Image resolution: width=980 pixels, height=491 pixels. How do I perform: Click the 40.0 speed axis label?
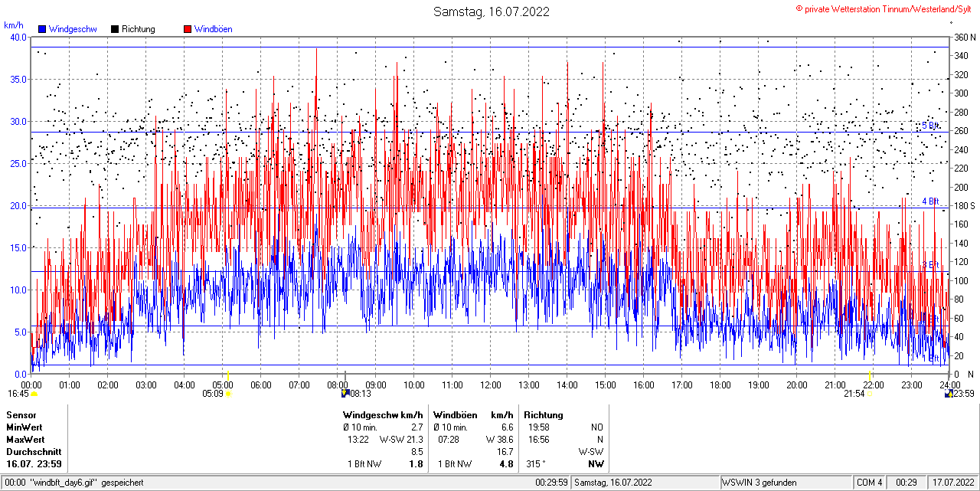pyautogui.click(x=18, y=37)
